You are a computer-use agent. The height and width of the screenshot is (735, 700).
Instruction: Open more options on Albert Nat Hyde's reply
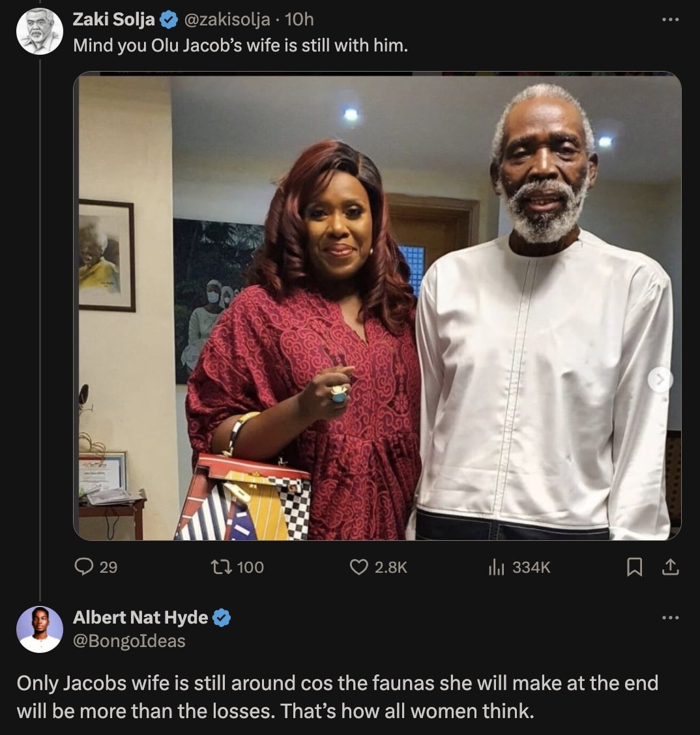pyautogui.click(x=670, y=617)
